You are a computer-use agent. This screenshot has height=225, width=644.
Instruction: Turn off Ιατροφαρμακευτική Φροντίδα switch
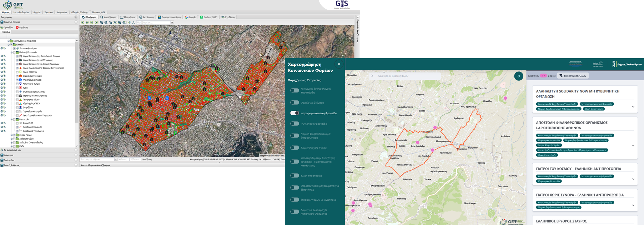pyautogui.click(x=295, y=113)
